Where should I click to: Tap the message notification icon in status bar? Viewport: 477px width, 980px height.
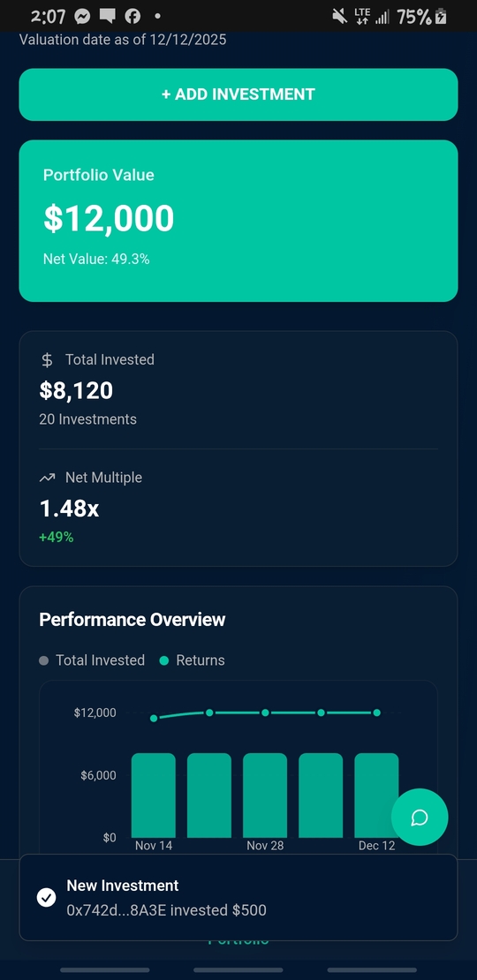click(x=108, y=17)
